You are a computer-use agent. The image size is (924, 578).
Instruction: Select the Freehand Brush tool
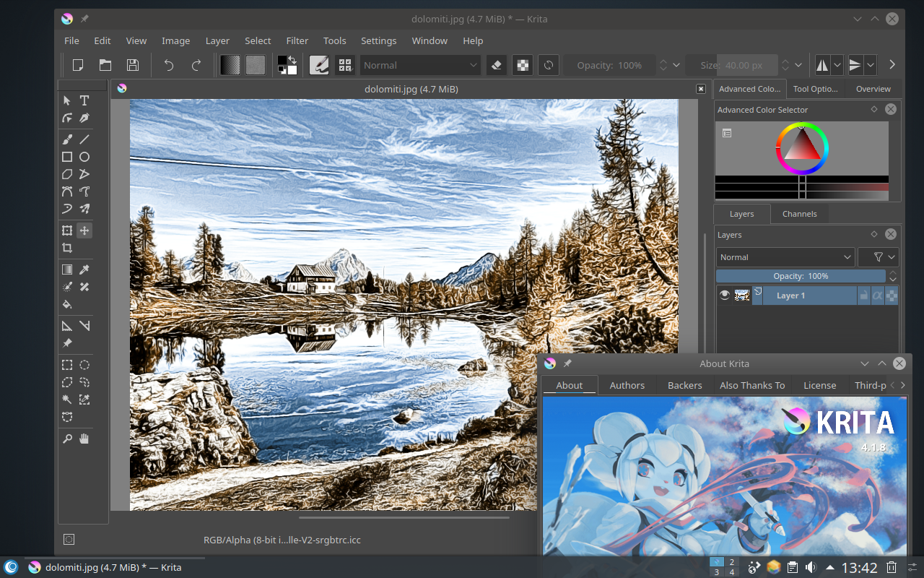click(x=67, y=139)
